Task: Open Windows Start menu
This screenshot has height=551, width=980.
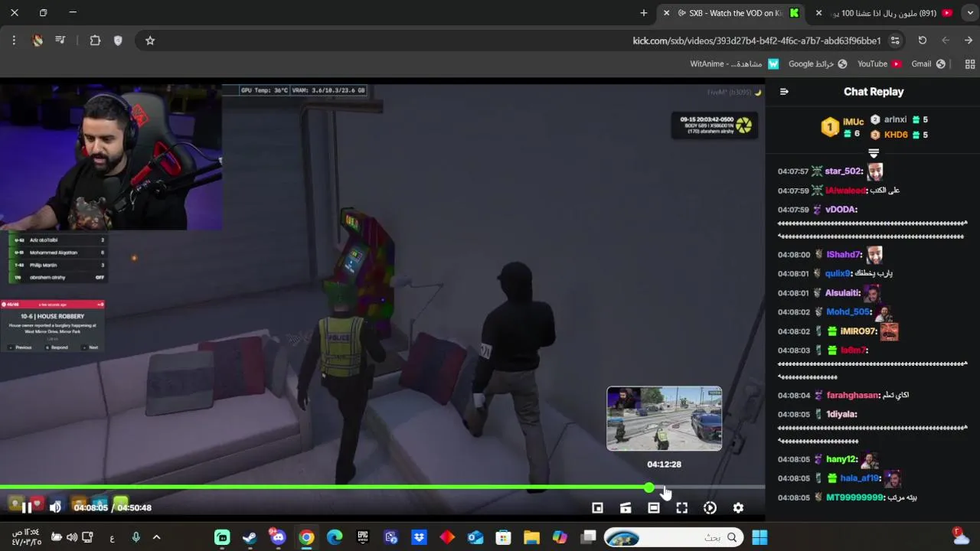Action: pos(759,538)
